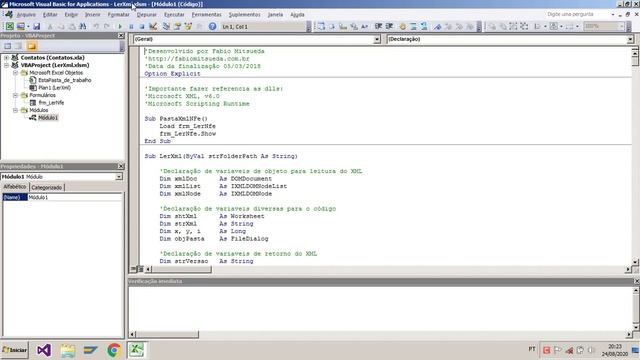Open the Ferramentas menu
Image resolution: width=640 pixels, height=360 pixels.
[207, 15]
